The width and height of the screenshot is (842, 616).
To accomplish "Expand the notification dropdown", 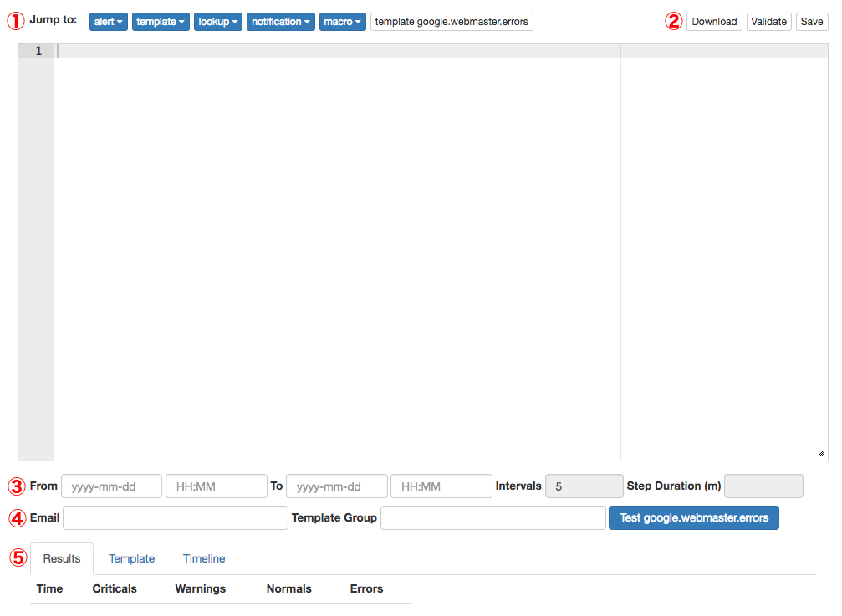I will tap(280, 22).
